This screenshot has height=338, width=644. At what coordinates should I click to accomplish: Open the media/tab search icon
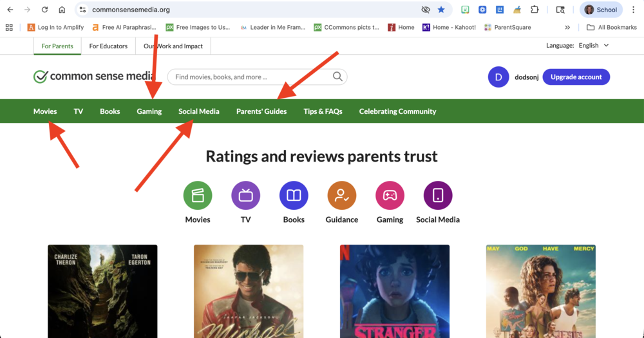pyautogui.click(x=560, y=10)
